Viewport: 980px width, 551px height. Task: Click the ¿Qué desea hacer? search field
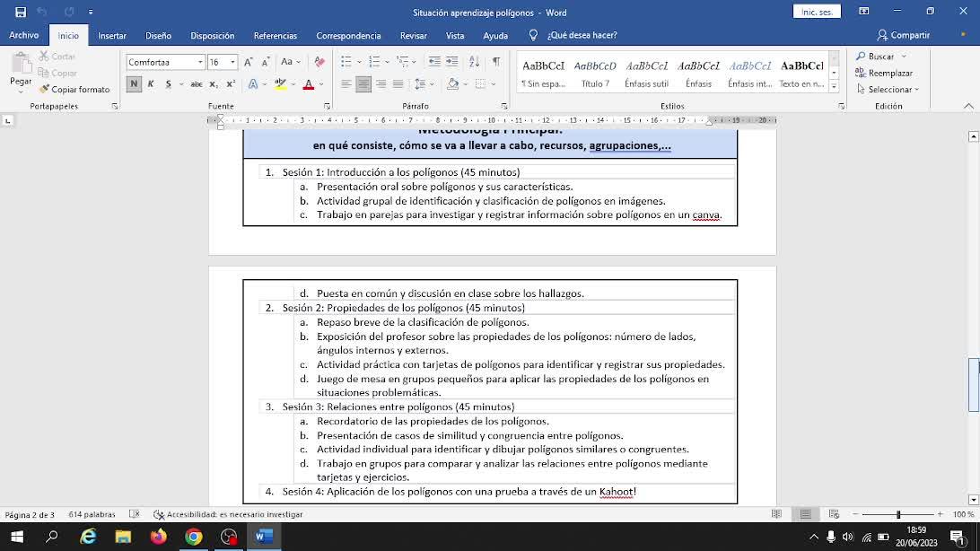[x=582, y=35]
